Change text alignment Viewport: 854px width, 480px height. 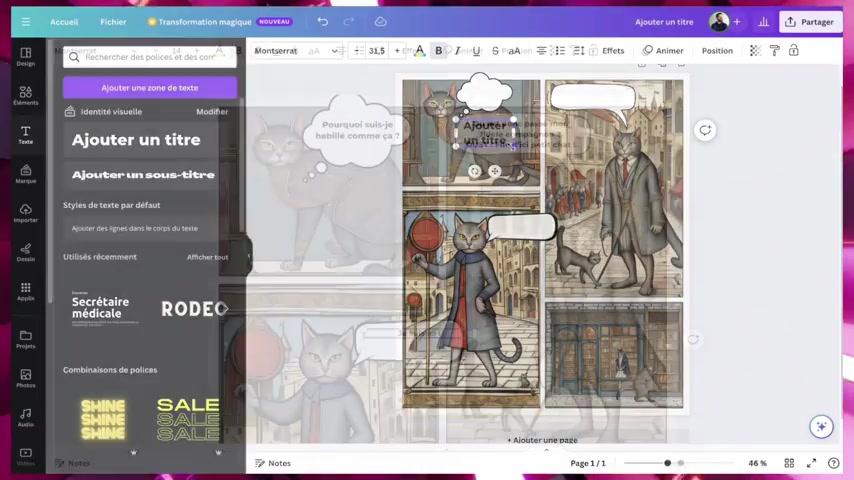pos(541,51)
